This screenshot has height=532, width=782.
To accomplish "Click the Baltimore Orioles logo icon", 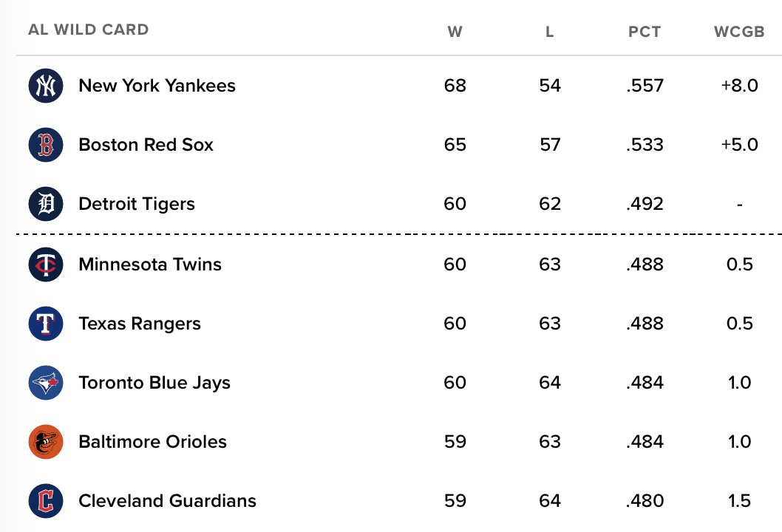I will [46, 442].
